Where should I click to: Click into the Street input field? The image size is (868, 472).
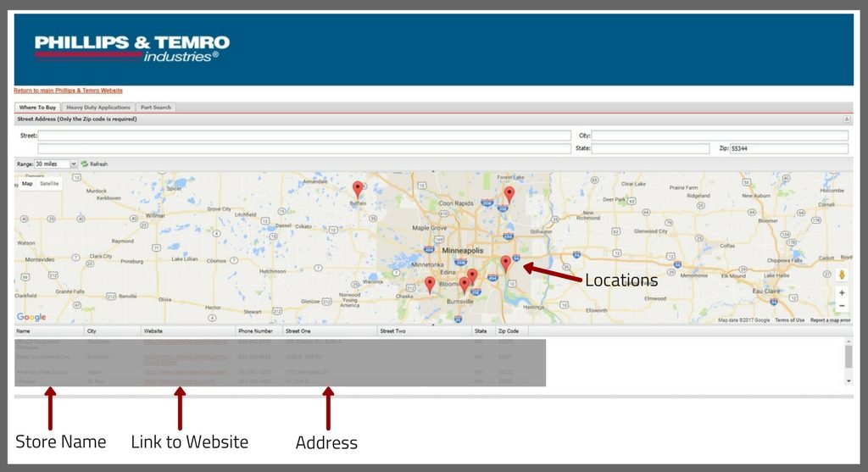click(304, 136)
